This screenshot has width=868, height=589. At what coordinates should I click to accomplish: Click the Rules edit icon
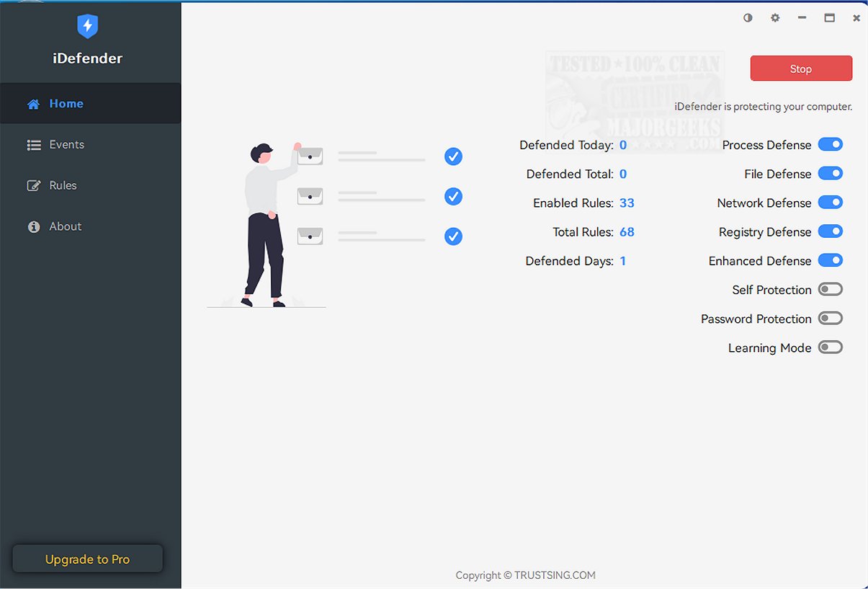click(x=33, y=186)
